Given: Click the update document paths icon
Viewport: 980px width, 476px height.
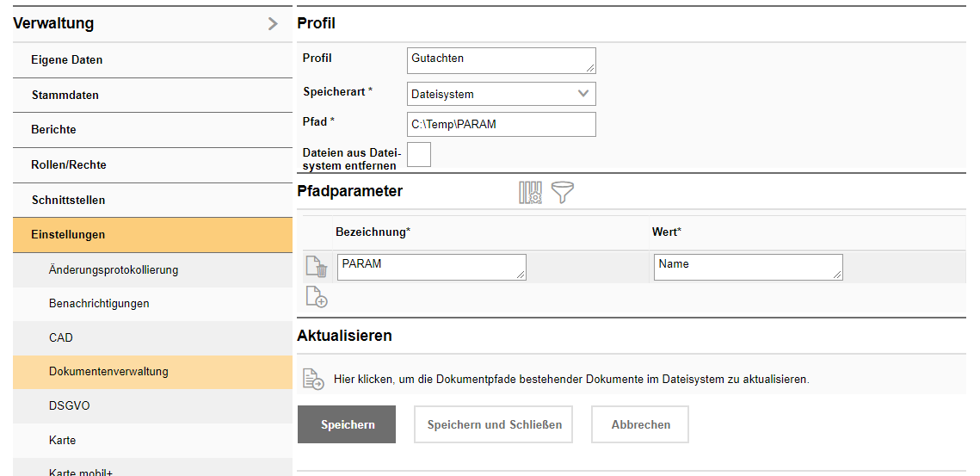Looking at the screenshot, I should (x=312, y=379).
